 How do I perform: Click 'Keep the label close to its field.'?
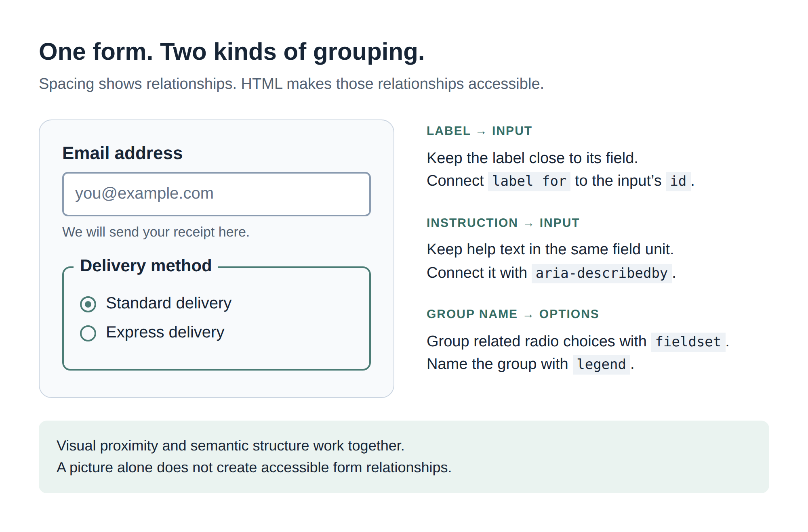[532, 158]
